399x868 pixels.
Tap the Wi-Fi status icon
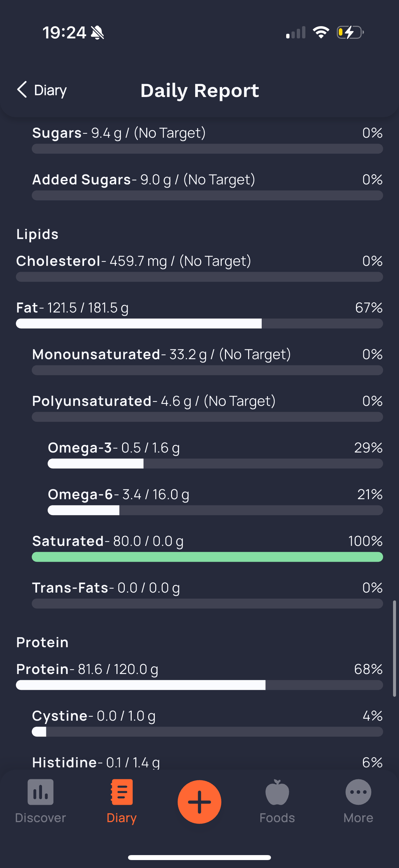tap(321, 32)
